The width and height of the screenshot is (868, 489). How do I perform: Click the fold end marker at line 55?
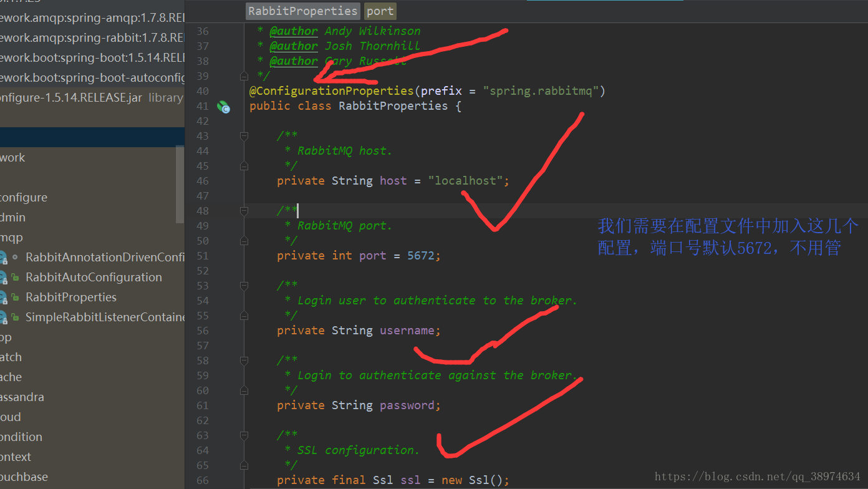click(244, 316)
